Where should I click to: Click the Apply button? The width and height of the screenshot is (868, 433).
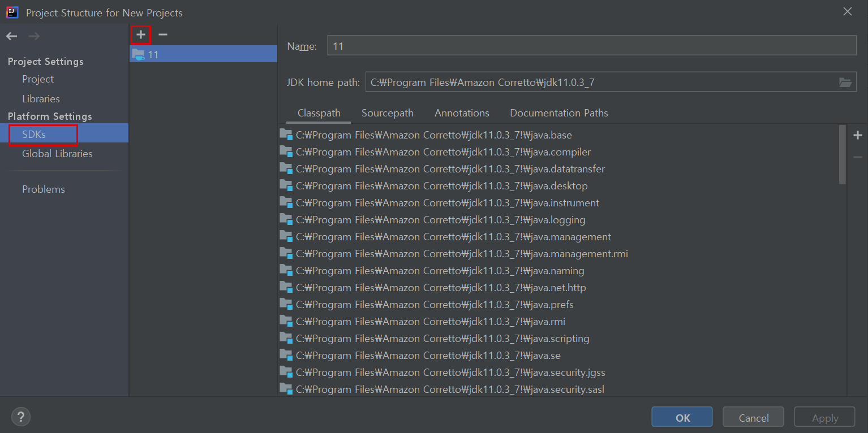coord(824,417)
